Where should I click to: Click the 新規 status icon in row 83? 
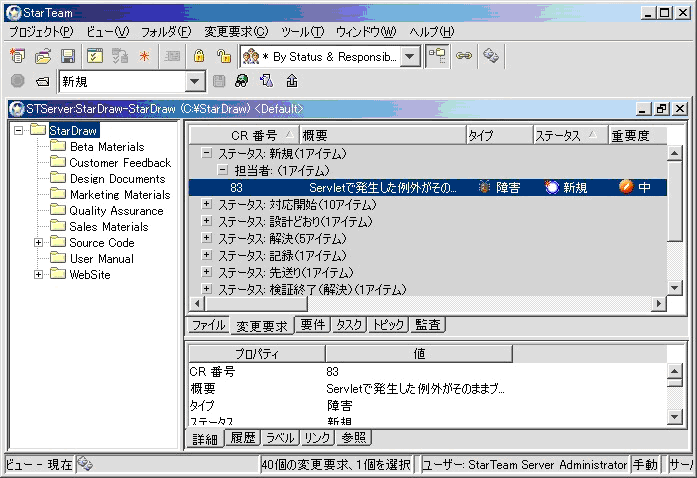click(552, 187)
